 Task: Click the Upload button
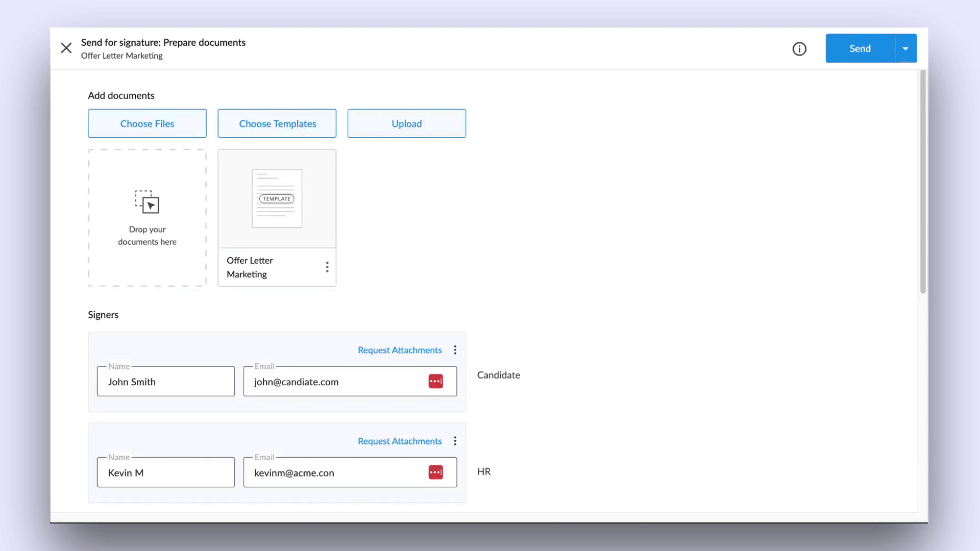(406, 123)
